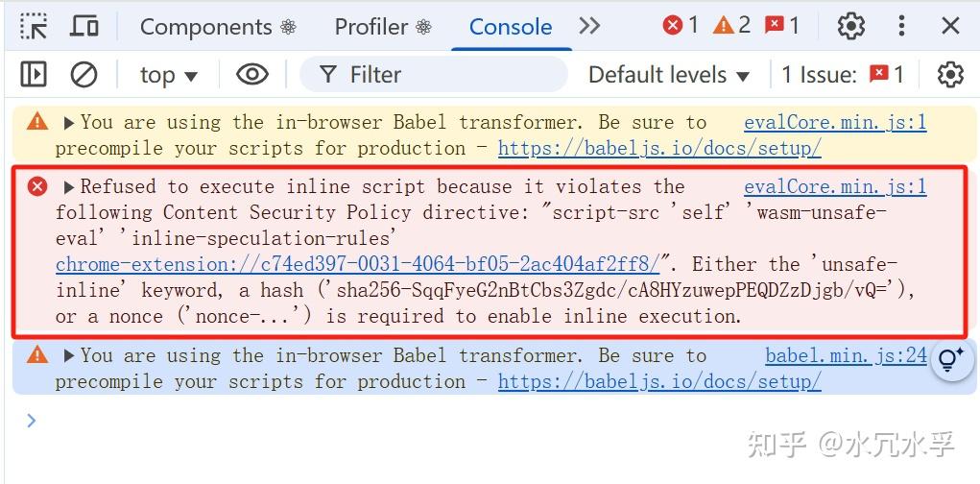The height and width of the screenshot is (484, 980).
Task: Open the babel.min.js:24 source link
Action: pos(846,356)
